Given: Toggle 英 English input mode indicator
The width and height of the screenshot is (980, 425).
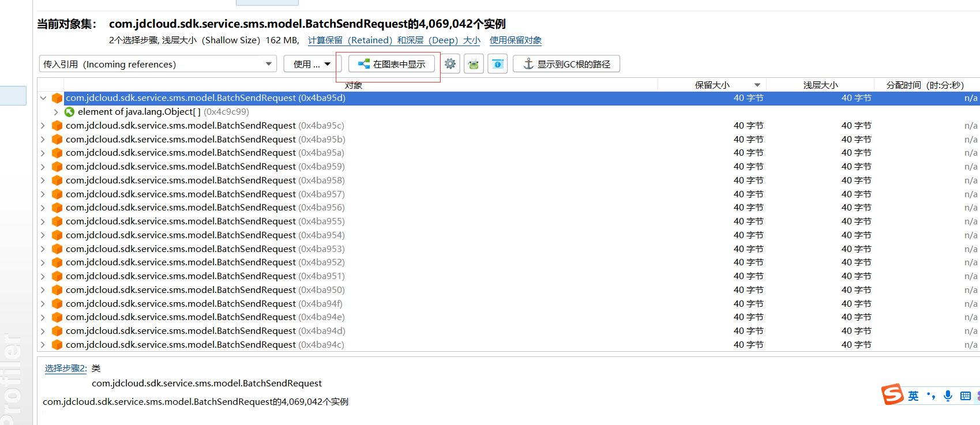Looking at the screenshot, I should coord(913,396).
